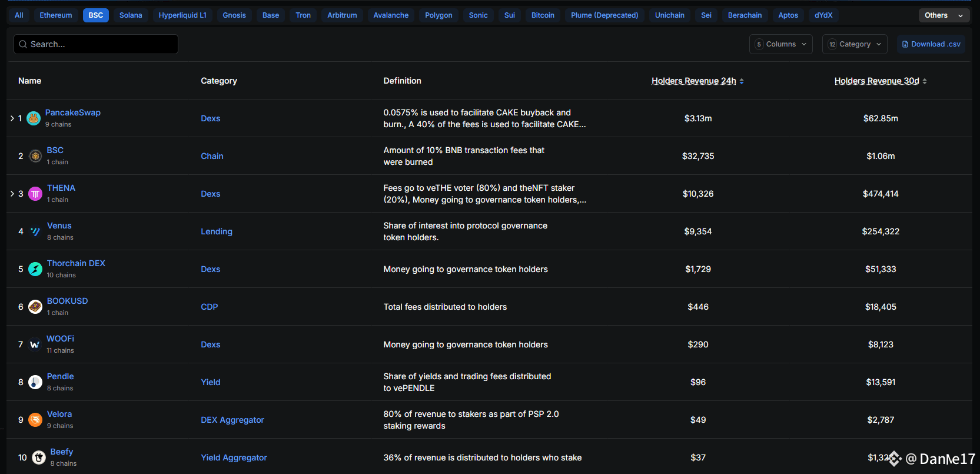Focus the Search input field
Screen dimensions: 980x474
[96, 44]
